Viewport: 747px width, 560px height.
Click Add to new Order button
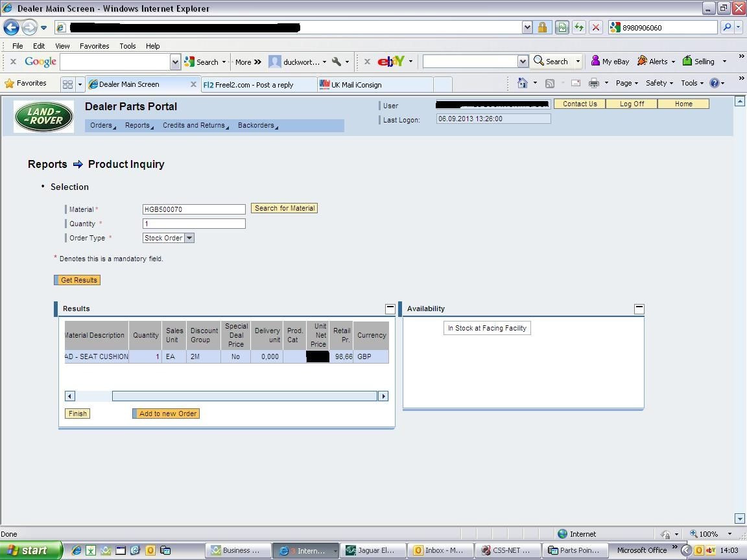166,414
